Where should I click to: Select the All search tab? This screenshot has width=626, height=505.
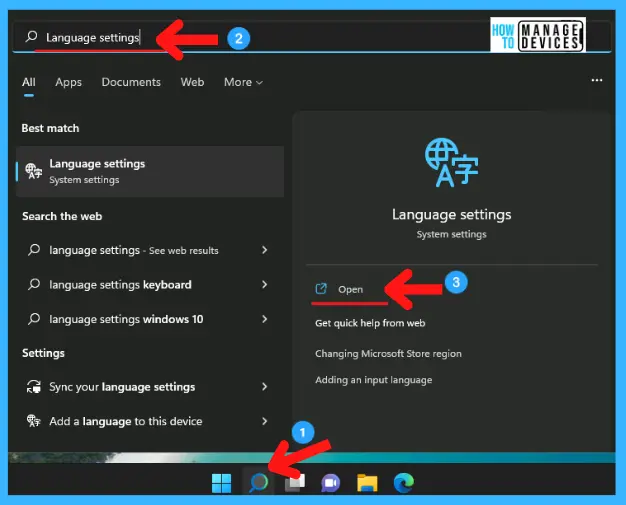point(29,82)
